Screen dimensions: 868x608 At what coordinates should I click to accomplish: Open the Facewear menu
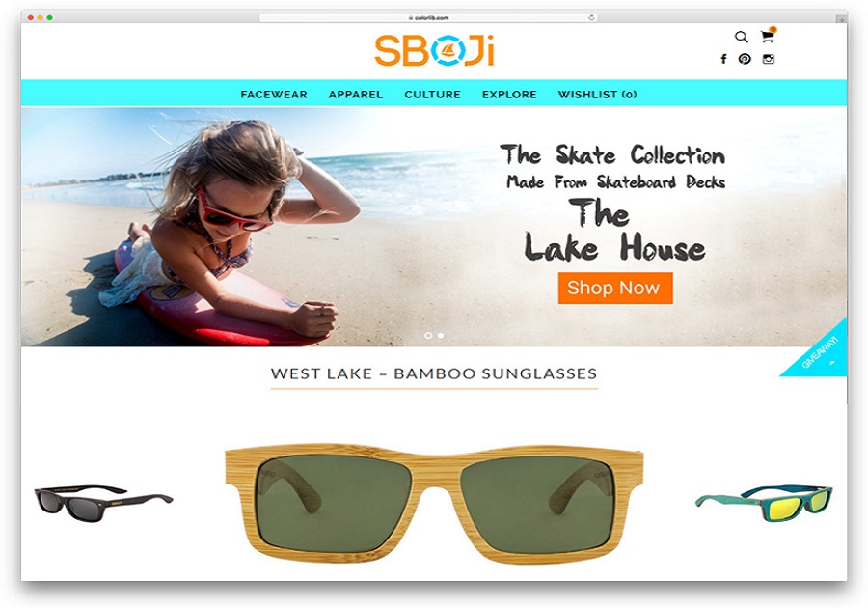(274, 95)
